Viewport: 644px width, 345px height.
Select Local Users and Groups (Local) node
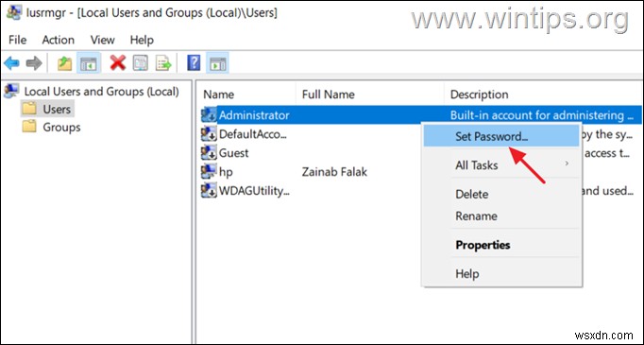(x=101, y=92)
